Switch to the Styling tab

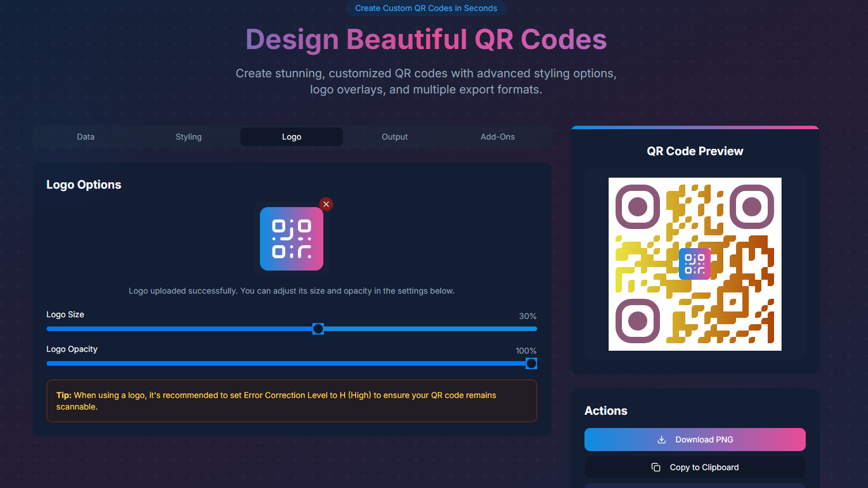pos(188,137)
